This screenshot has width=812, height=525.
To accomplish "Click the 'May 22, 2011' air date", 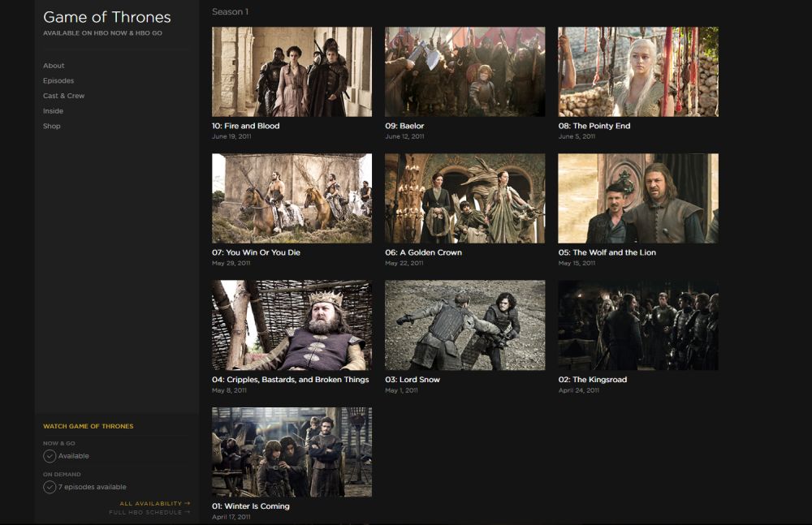I will pos(404,264).
